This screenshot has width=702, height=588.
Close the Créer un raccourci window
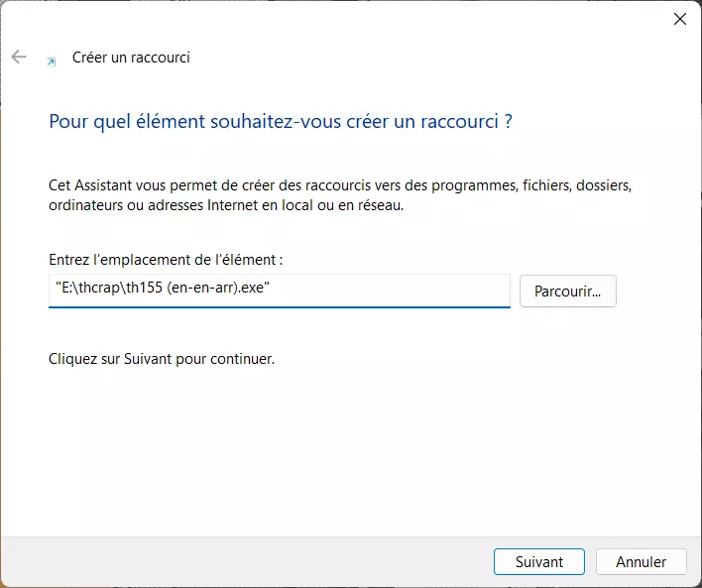(x=680, y=19)
